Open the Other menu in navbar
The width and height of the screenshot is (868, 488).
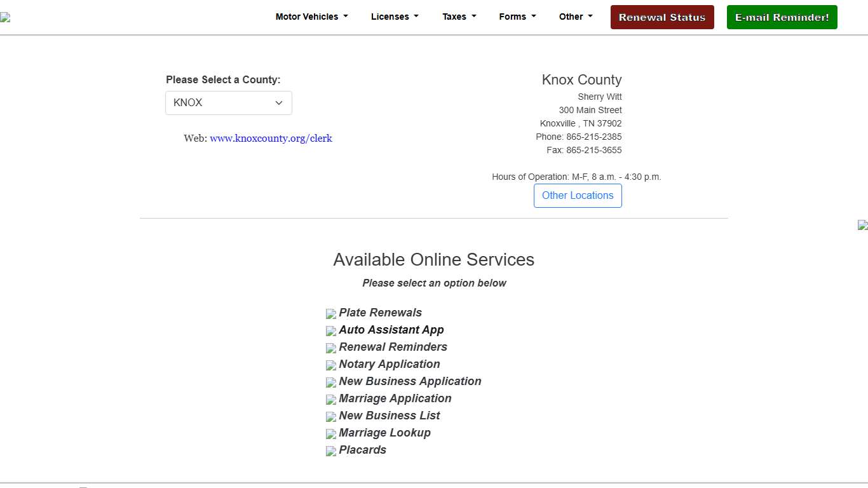tap(575, 17)
